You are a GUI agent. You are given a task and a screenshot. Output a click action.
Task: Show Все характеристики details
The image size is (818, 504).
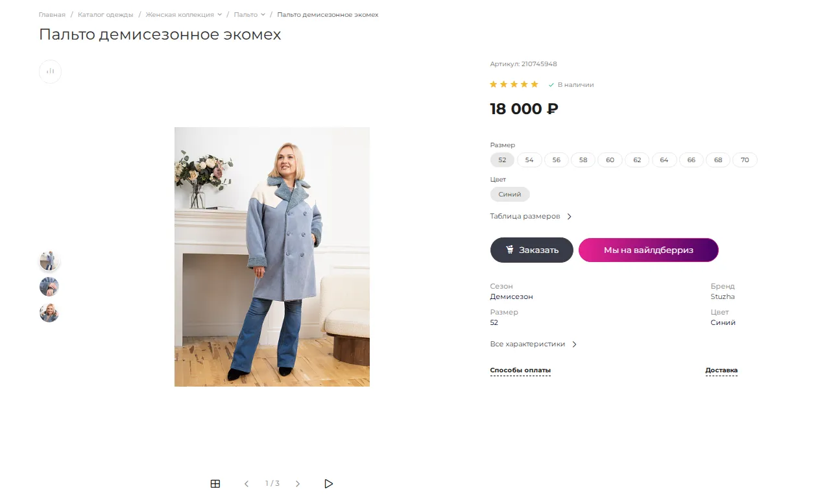point(533,344)
